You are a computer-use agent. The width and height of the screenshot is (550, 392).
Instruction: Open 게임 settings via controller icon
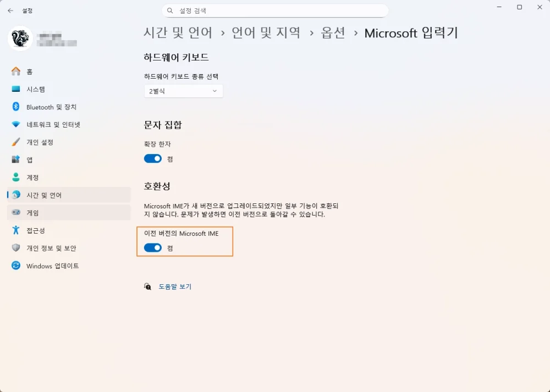(15, 213)
